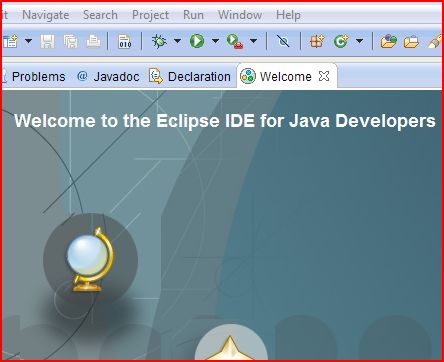This screenshot has height=362, width=444.
Task: Launch Debug with the bug icon
Action: click(159, 41)
